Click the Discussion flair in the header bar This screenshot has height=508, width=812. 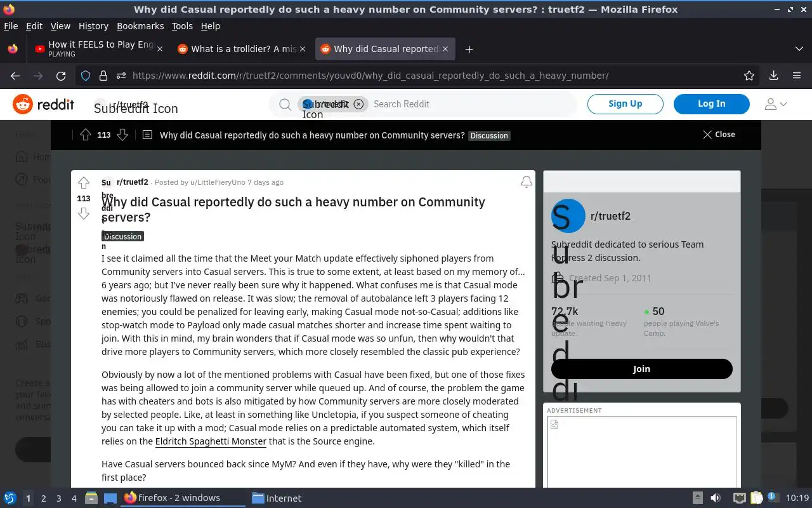(489, 136)
